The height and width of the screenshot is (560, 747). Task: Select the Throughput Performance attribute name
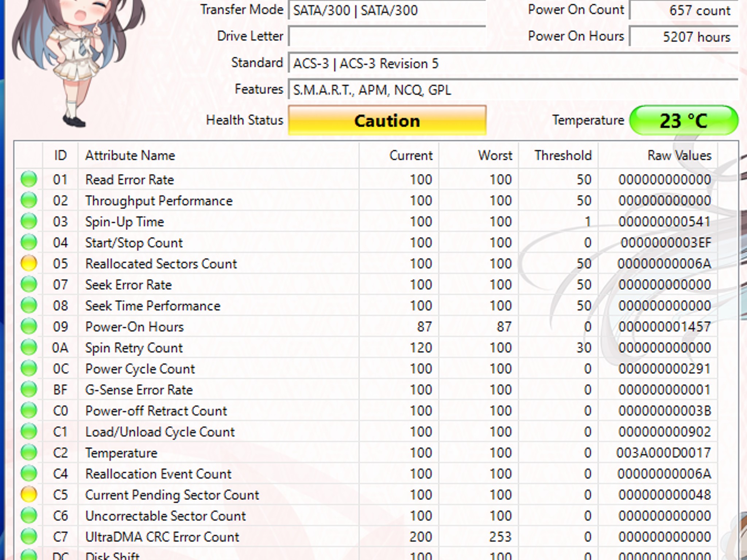point(159,201)
